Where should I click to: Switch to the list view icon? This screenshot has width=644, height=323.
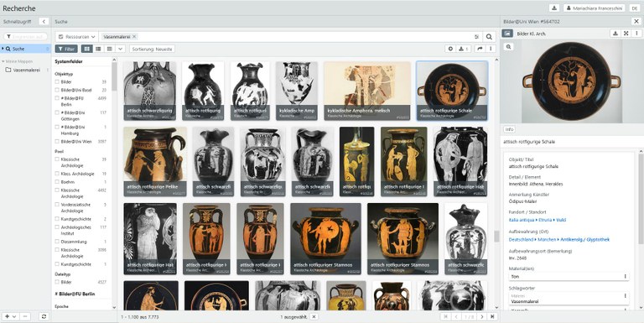(x=98, y=49)
